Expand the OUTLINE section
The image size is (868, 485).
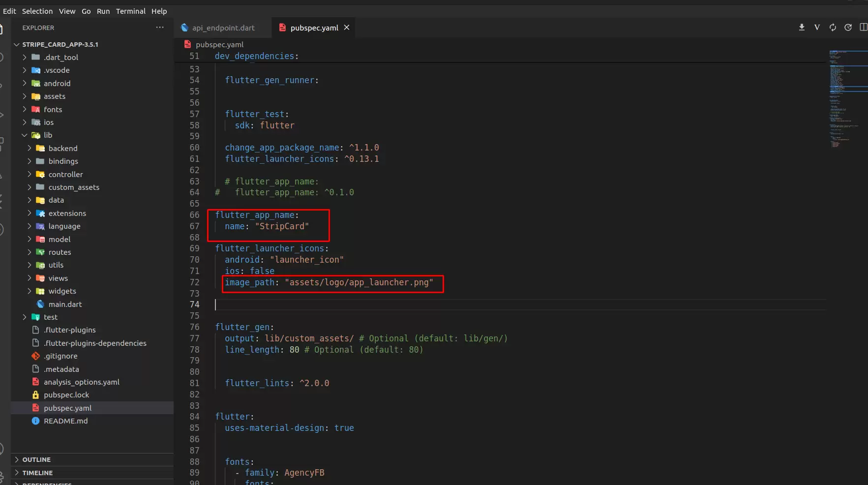(92, 459)
